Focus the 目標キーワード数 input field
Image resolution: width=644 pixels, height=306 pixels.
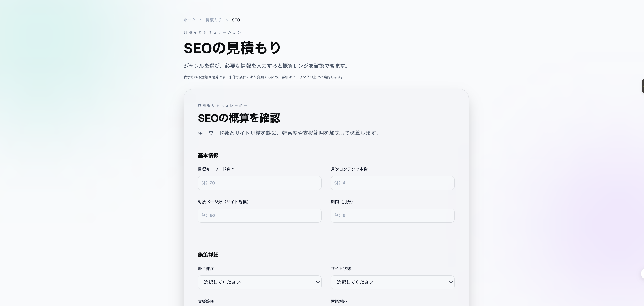[x=259, y=183]
